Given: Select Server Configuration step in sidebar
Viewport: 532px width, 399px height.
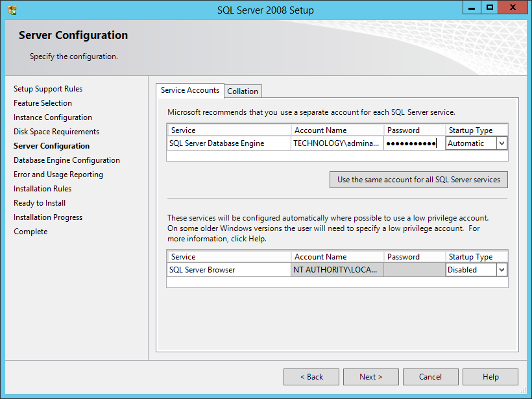Looking at the screenshot, I should (x=51, y=146).
